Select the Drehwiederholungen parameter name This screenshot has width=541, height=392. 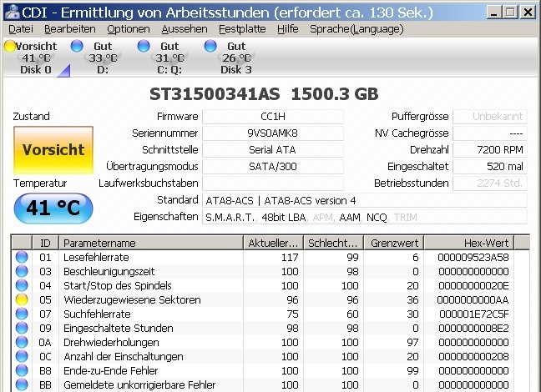point(111,342)
